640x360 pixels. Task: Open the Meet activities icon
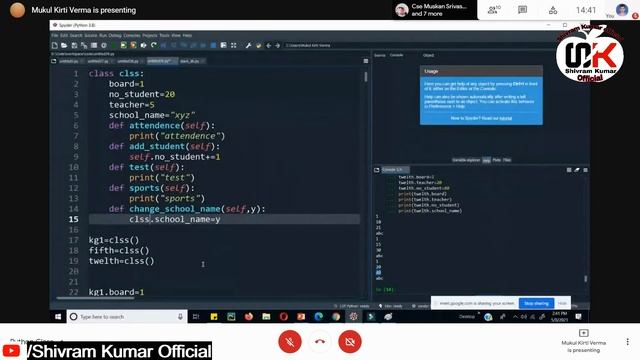[553, 10]
